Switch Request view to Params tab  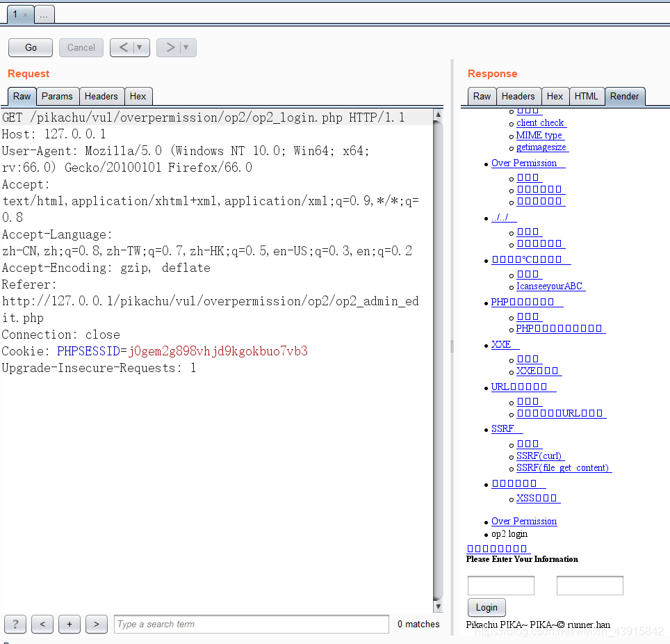point(57,96)
